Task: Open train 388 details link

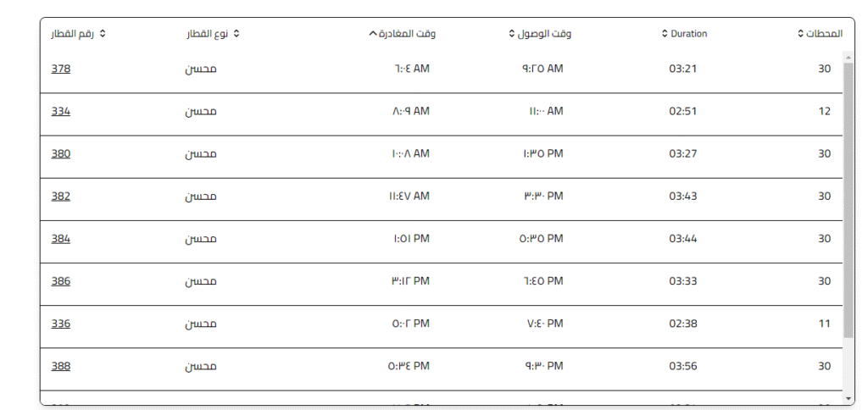Action: point(60,366)
